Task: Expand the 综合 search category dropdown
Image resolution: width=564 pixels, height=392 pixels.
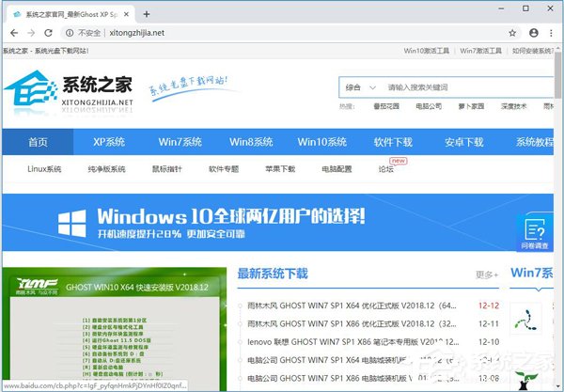Action: 360,87
